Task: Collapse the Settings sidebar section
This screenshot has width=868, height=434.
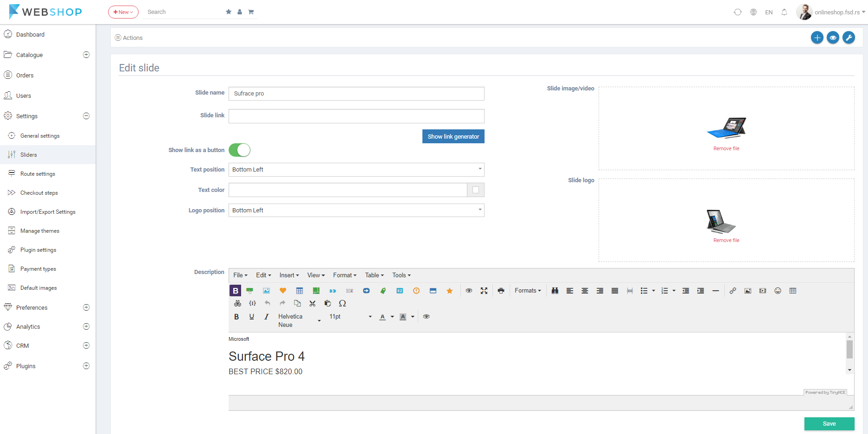Action: click(x=86, y=116)
